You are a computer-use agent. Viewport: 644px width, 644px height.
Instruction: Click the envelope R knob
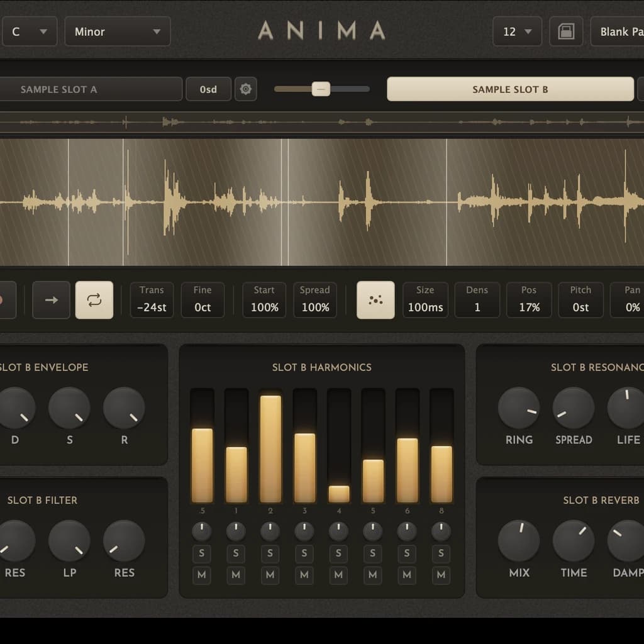coord(124,408)
